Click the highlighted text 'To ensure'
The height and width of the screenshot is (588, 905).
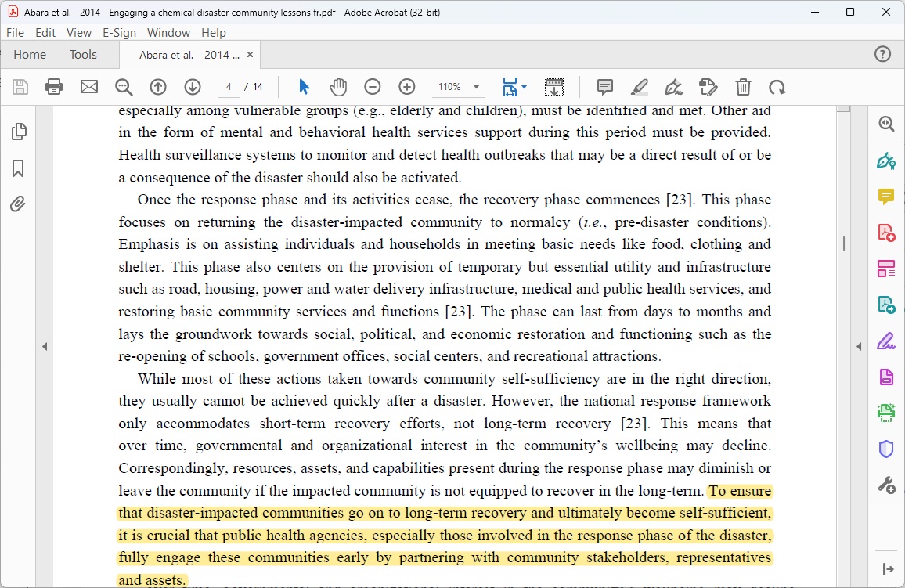(740, 491)
